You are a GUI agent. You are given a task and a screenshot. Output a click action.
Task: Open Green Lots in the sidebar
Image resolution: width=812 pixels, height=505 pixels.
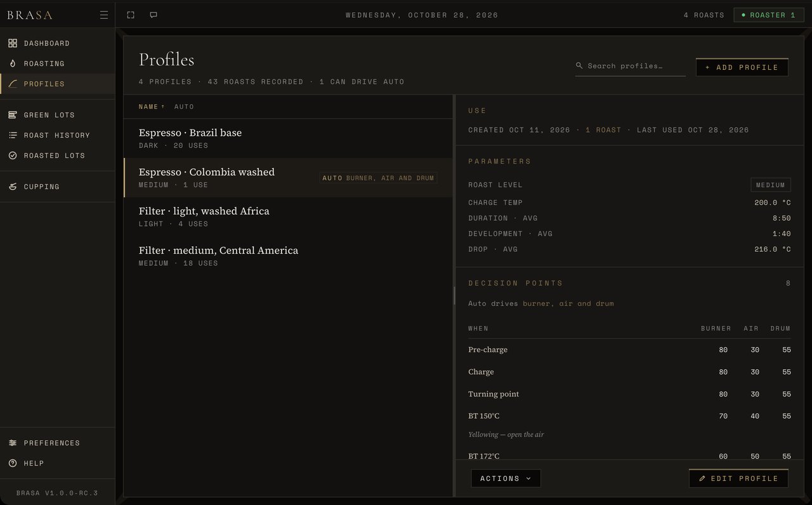click(57, 115)
